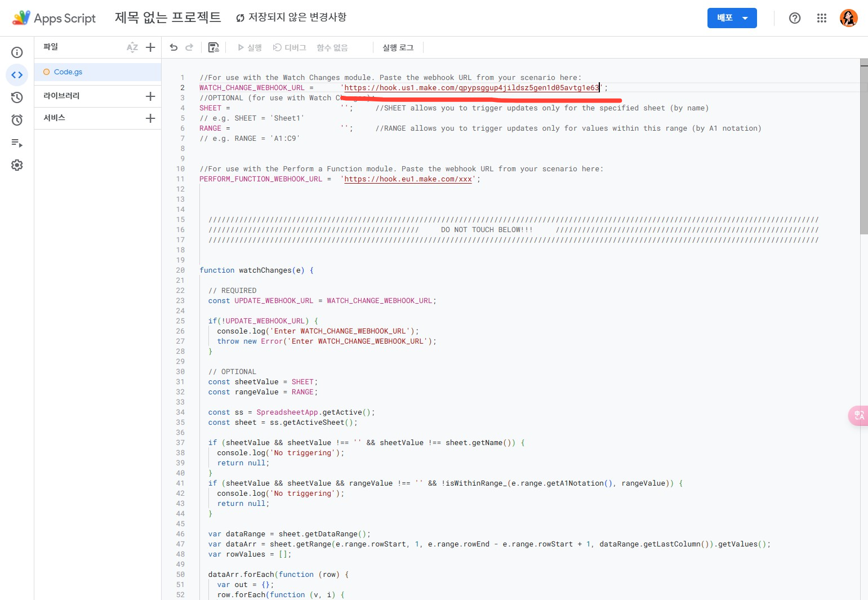Image resolution: width=868 pixels, height=600 pixels.
Task: Click the unsaved changes sync icon
Action: point(241,18)
